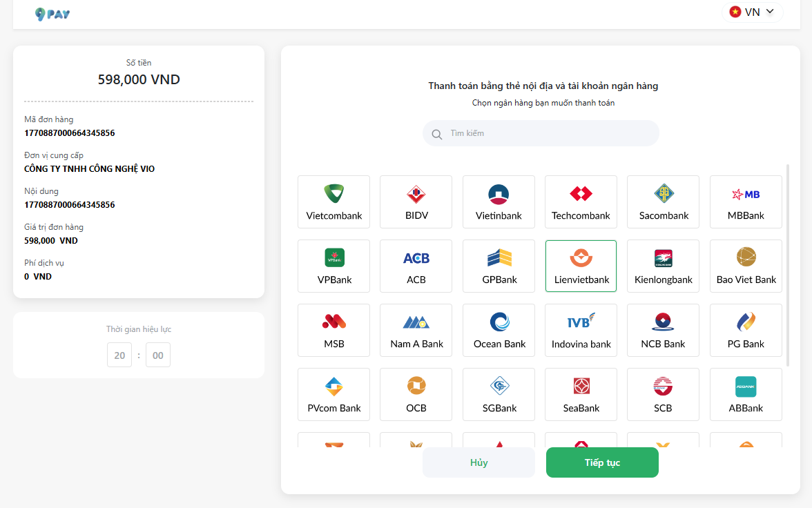The width and height of the screenshot is (812, 508).
Task: Select the Sacombank option
Action: (663, 202)
